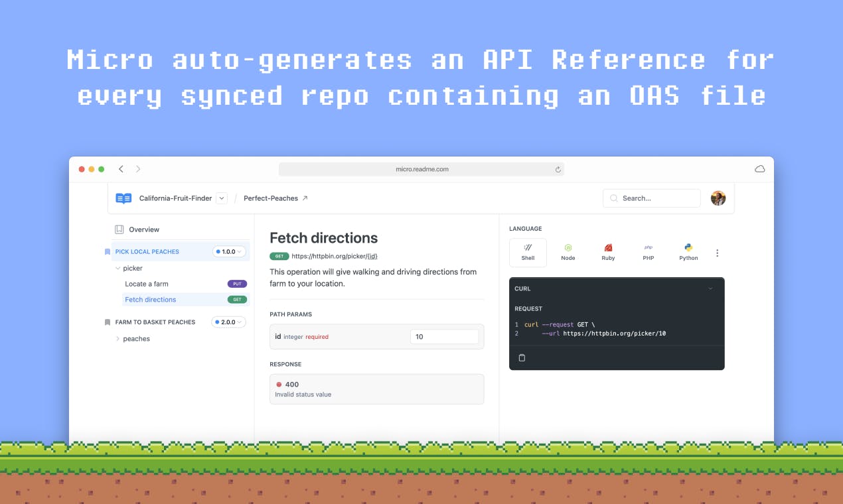Copy the curl request with clipboard icon

[x=522, y=358]
